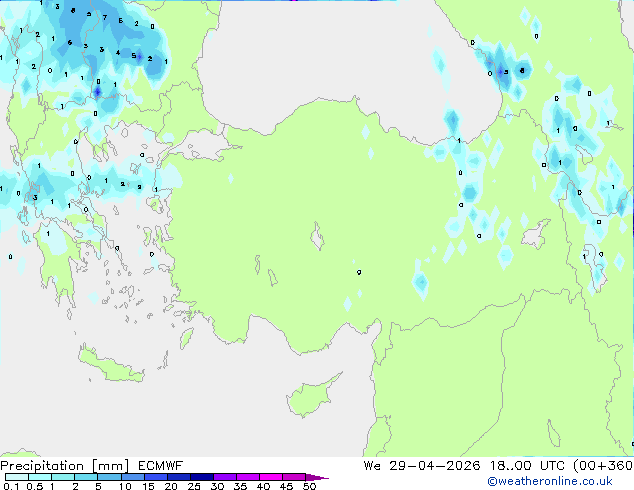This screenshot has width=634, height=490.
Task: Click the purple arrow tip above 50
Action: pyautogui.click(x=317, y=477)
